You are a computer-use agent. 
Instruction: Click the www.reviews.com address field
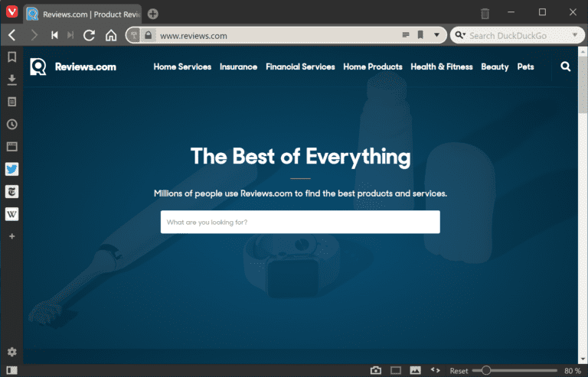tap(277, 36)
